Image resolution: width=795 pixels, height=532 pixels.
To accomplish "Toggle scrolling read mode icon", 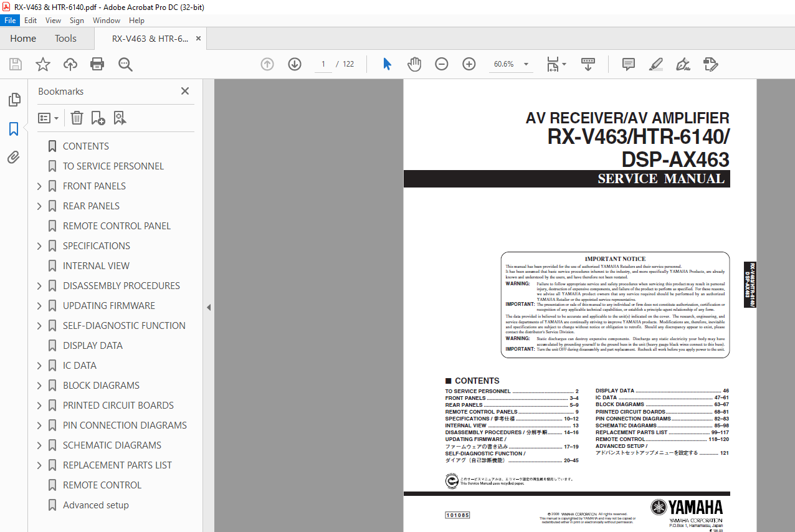I will [588, 64].
